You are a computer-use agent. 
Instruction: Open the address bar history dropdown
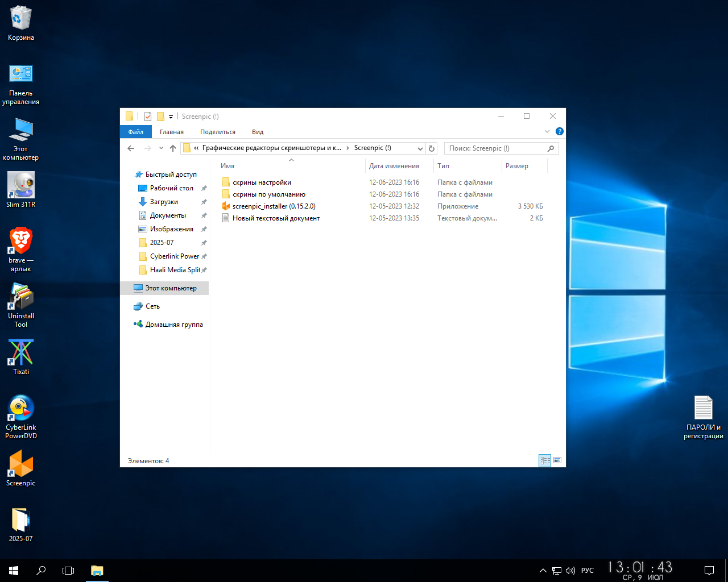coord(420,148)
